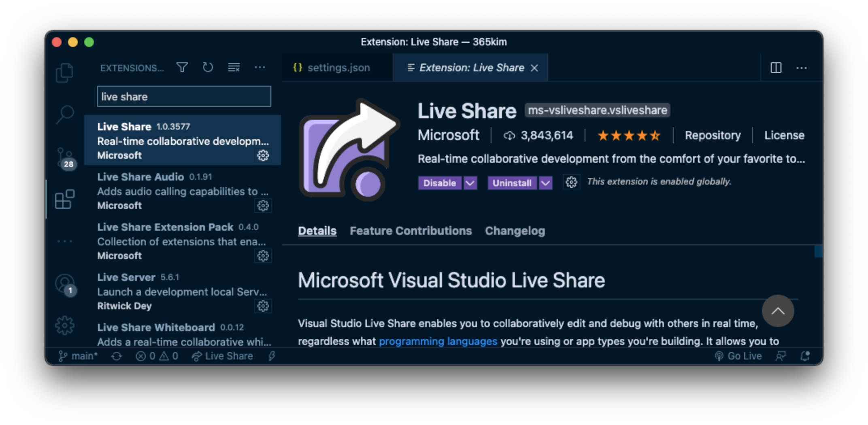The image size is (868, 425).
Task: Open errors and warnings count in status bar
Action: click(157, 356)
